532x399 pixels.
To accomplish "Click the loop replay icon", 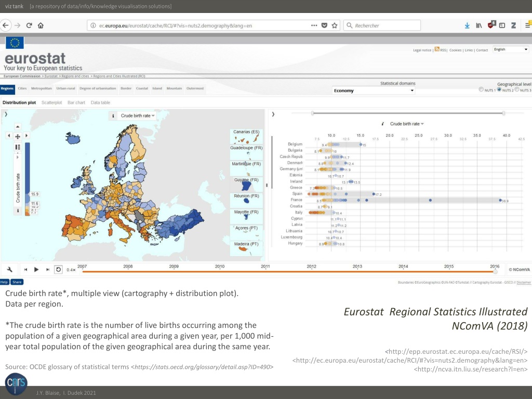I will tap(58, 270).
